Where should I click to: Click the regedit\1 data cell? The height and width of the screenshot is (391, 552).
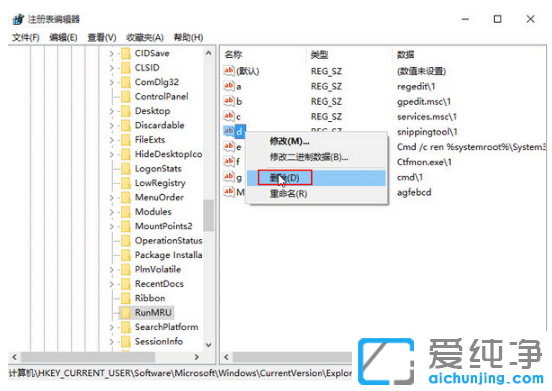pyautogui.click(x=416, y=87)
